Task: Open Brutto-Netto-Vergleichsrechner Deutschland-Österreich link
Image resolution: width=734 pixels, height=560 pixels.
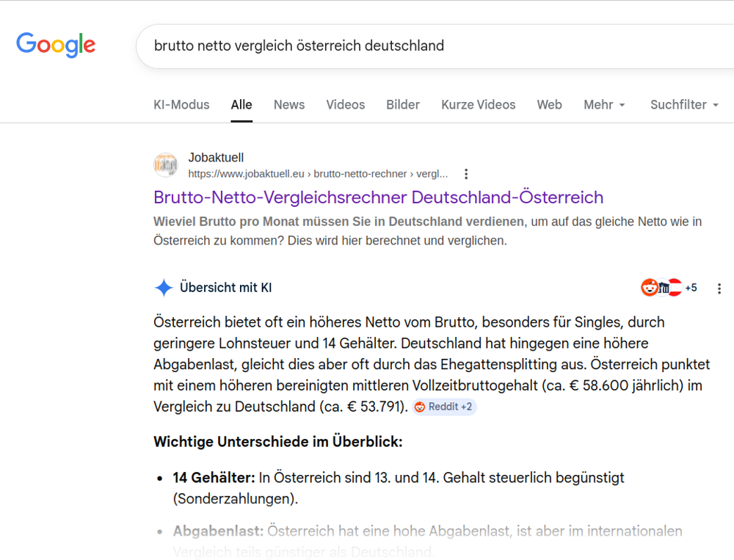Action: point(378,197)
